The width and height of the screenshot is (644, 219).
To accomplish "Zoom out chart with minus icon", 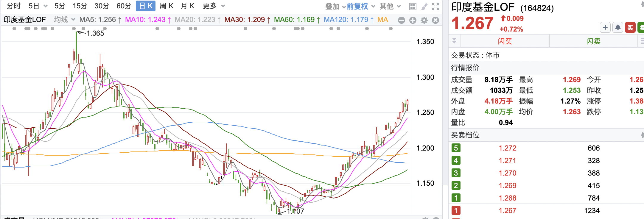I will 402,20.
